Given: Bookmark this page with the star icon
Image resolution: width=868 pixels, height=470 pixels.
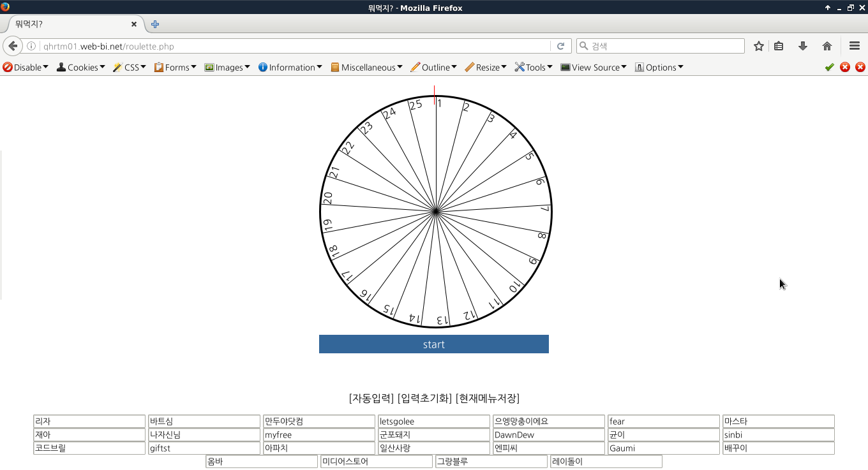Looking at the screenshot, I should (758, 46).
